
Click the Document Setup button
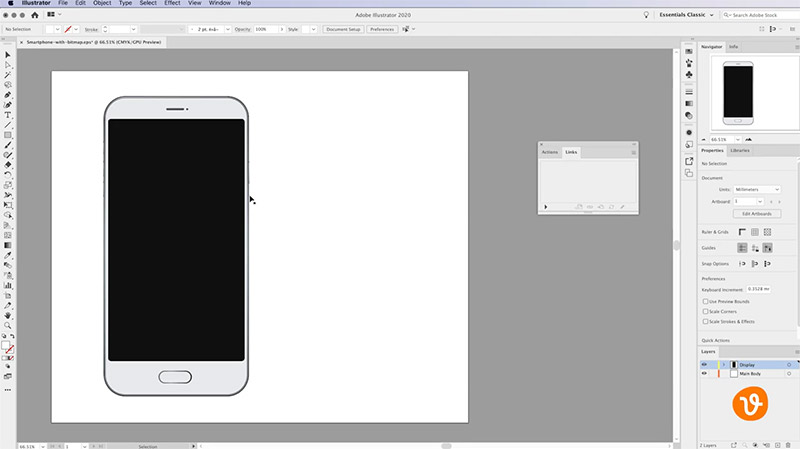[x=343, y=29]
